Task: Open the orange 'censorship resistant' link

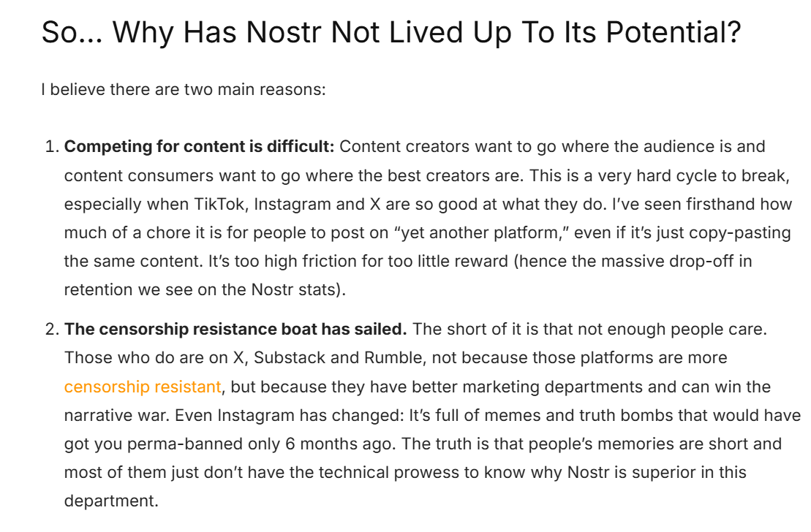Action: [143, 387]
